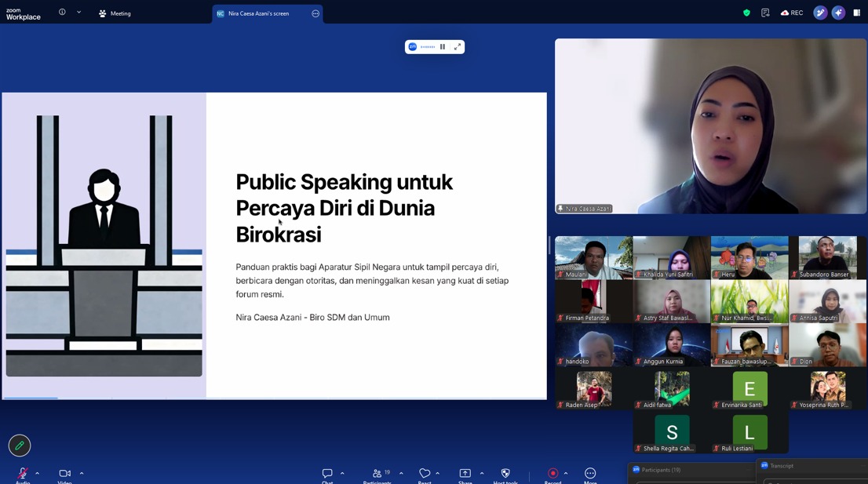Select Nur Khamid's video tile
The image size is (868, 484).
click(x=749, y=301)
